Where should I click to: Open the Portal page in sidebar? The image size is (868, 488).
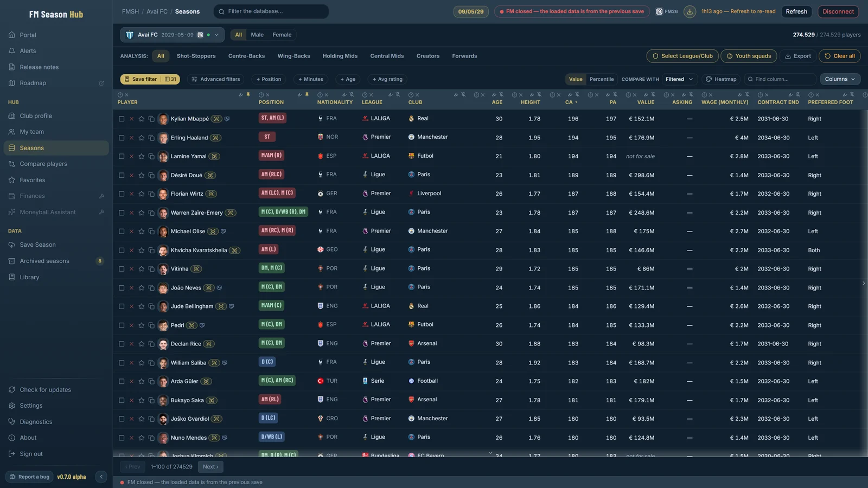tap(56, 35)
